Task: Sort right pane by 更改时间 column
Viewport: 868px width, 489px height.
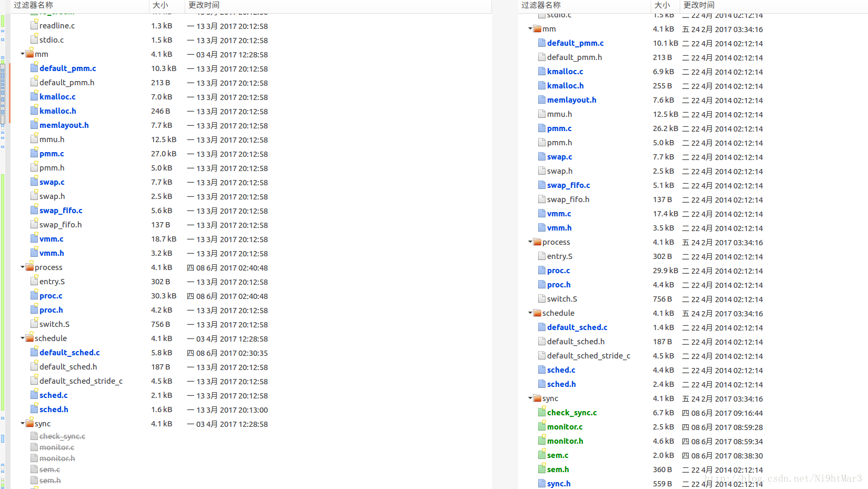Action: (774, 5)
